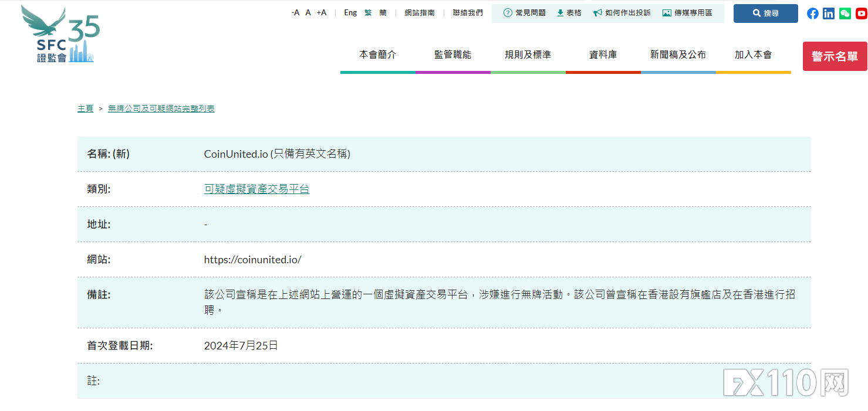This screenshot has height=411, width=868.
Task: Open 傳媒專用區 media corner link
Action: (x=687, y=13)
